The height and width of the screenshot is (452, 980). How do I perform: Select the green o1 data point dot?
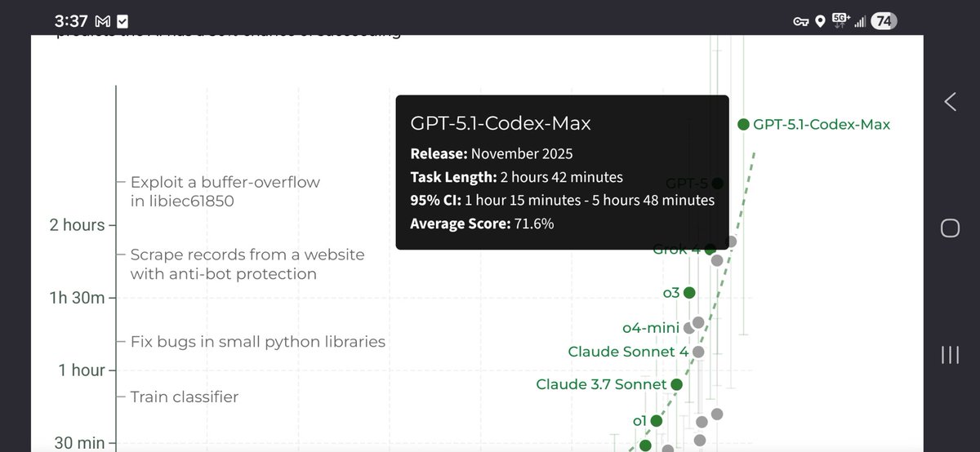[656, 420]
